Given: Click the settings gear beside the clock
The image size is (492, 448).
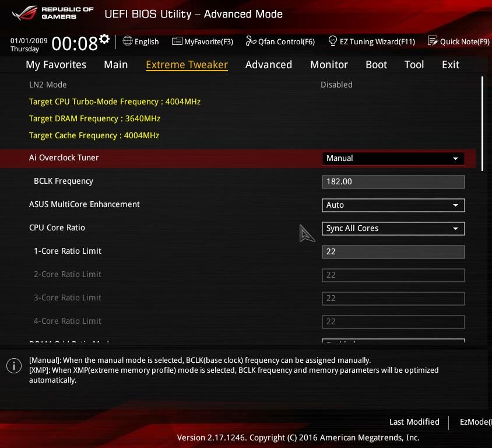Looking at the screenshot, I should click(104, 39).
